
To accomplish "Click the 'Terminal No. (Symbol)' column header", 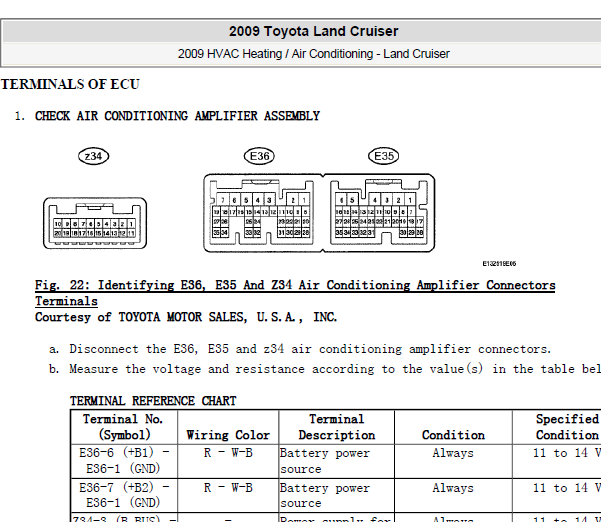I will coord(124,427).
